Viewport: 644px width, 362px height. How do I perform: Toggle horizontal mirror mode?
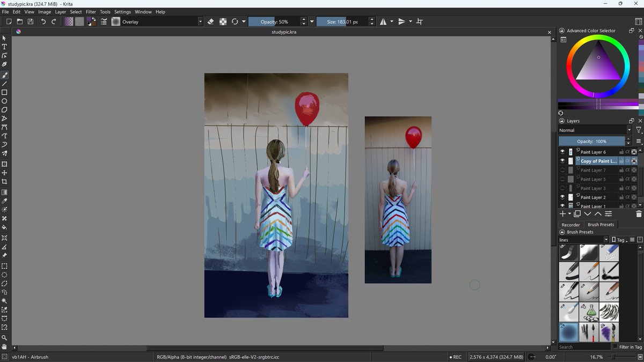click(x=383, y=21)
